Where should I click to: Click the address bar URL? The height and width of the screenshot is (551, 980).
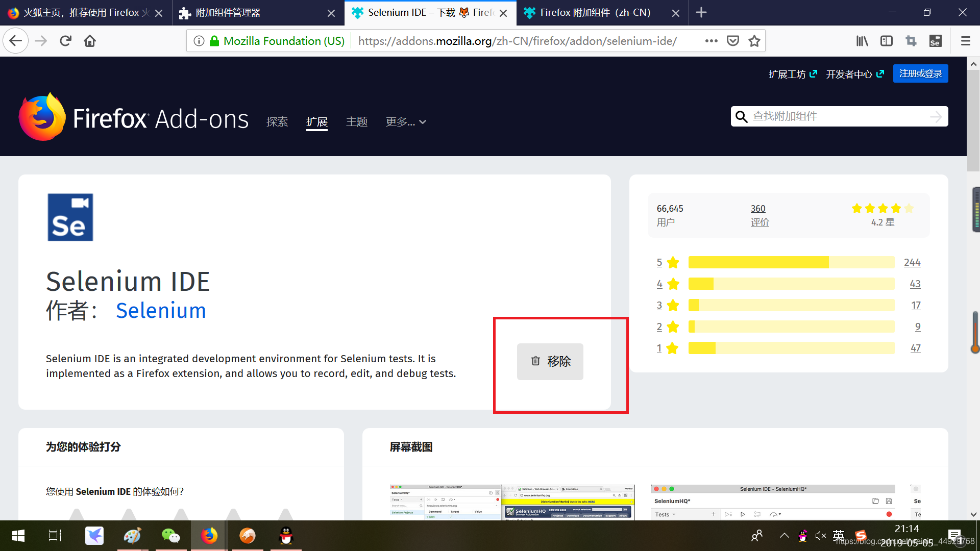[x=518, y=41]
